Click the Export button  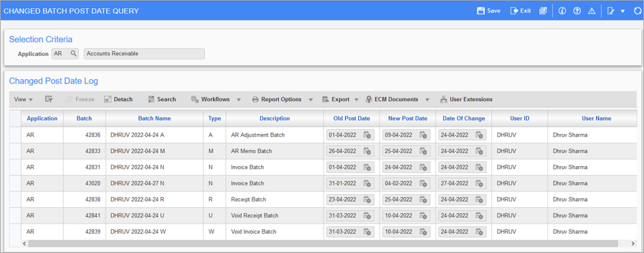pyautogui.click(x=336, y=99)
